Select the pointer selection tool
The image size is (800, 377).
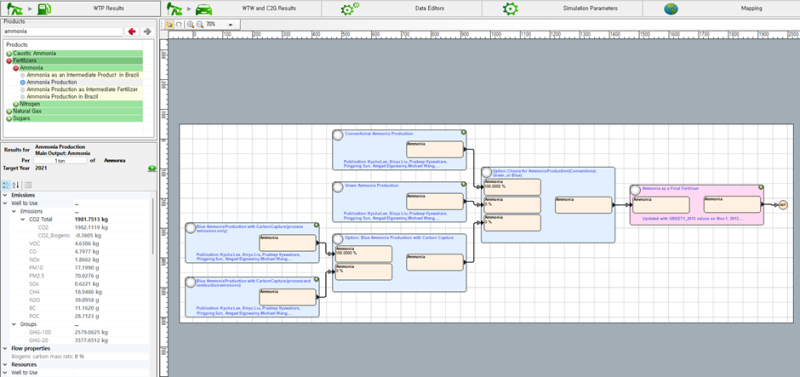[x=169, y=24]
